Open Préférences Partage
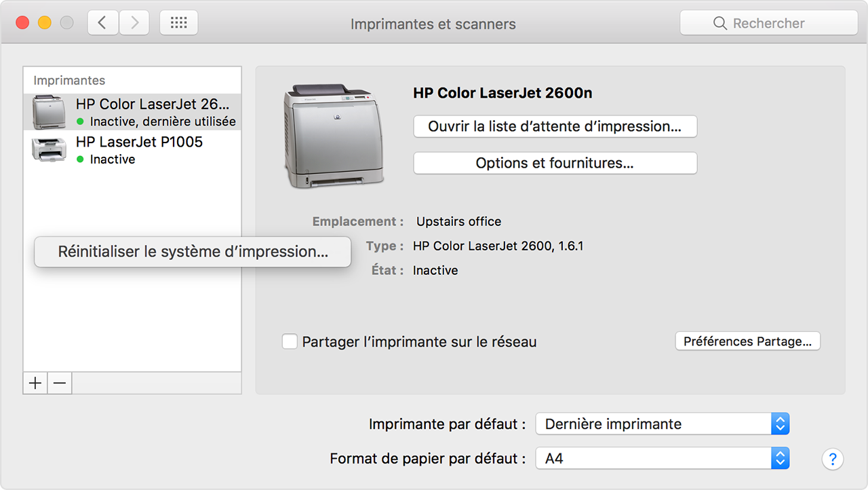Viewport: 868px width, 490px height. 747,341
